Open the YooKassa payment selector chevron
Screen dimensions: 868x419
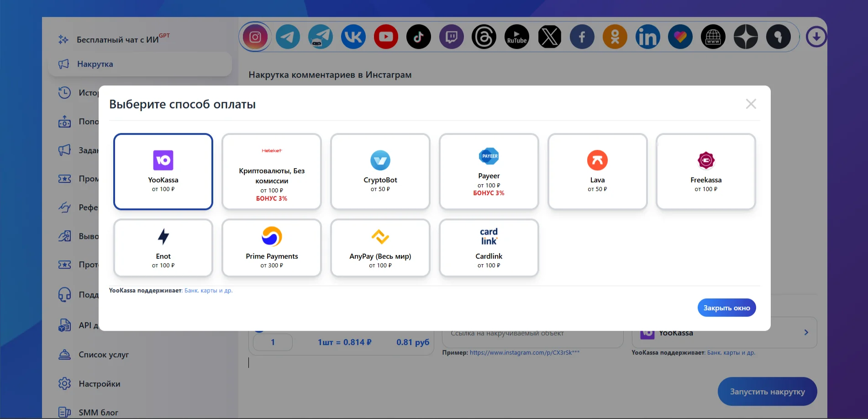tap(806, 333)
